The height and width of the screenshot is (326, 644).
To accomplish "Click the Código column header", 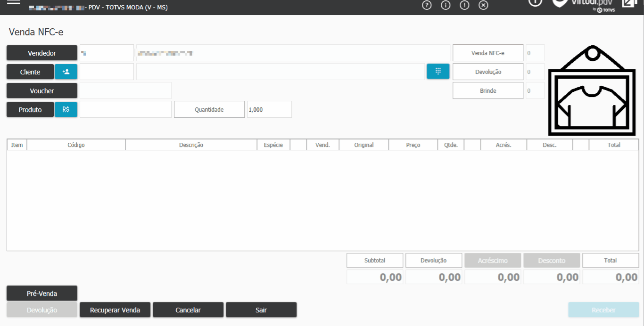I will tap(76, 145).
